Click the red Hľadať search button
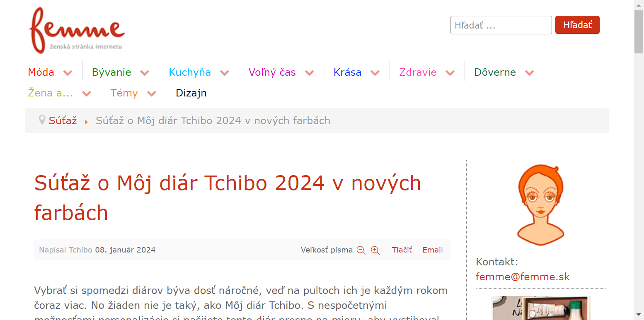Screen dimensions: 644x320 pyautogui.click(x=577, y=25)
